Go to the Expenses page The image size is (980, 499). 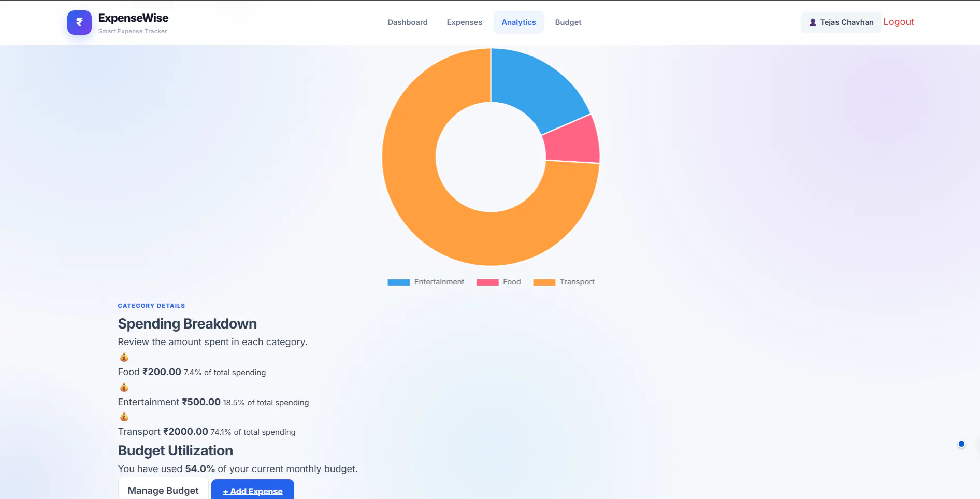pyautogui.click(x=465, y=22)
